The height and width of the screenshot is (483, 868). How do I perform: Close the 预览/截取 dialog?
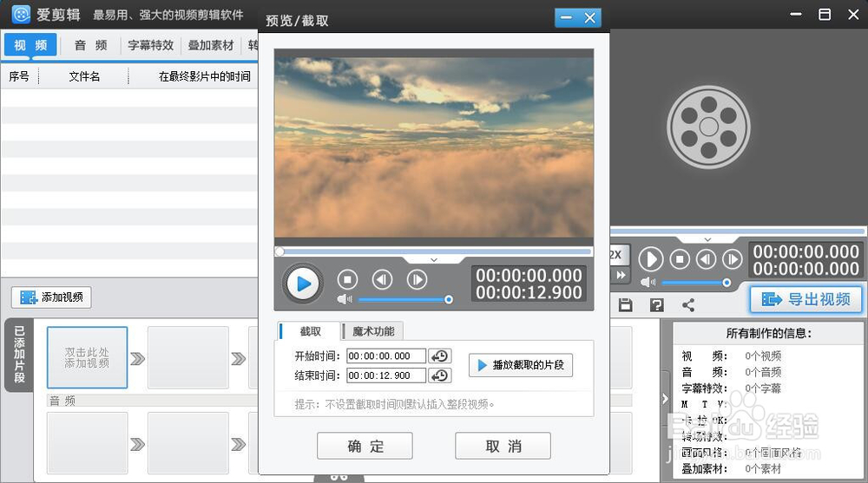click(x=590, y=18)
